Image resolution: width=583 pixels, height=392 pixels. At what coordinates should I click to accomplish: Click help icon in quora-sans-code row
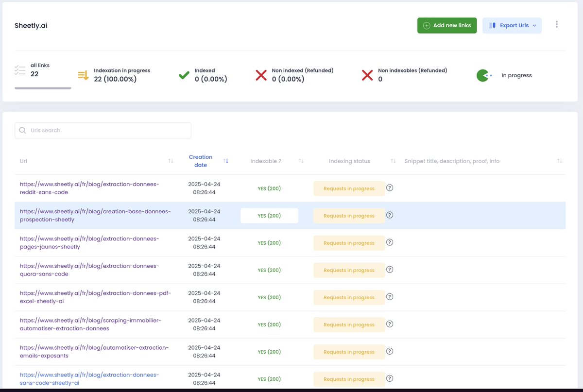(x=390, y=270)
